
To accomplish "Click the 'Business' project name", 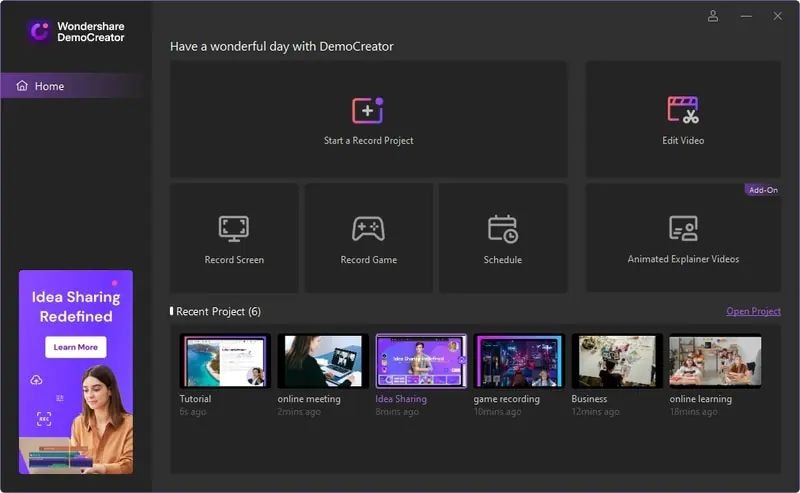I will point(589,399).
